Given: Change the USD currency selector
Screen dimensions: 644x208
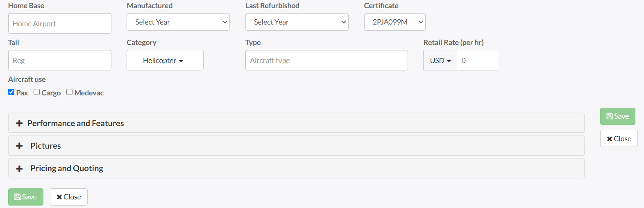Looking at the screenshot, I should coord(440,61).
